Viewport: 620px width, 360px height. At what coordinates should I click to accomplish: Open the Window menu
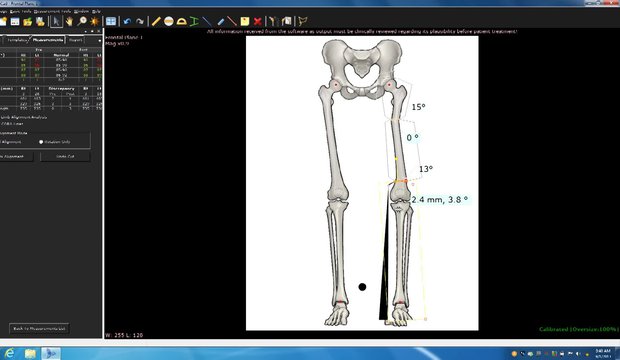[81, 11]
